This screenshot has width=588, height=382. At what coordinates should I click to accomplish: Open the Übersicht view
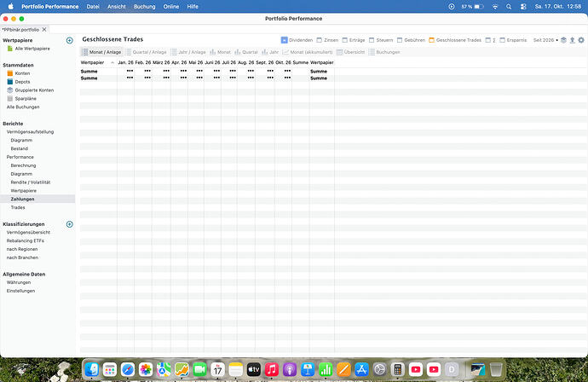pyautogui.click(x=350, y=52)
